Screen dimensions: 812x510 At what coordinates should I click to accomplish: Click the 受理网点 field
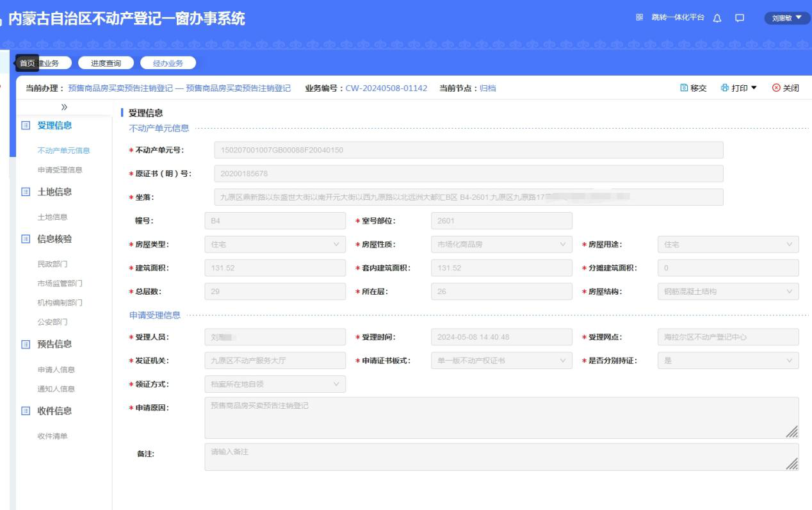tap(728, 337)
